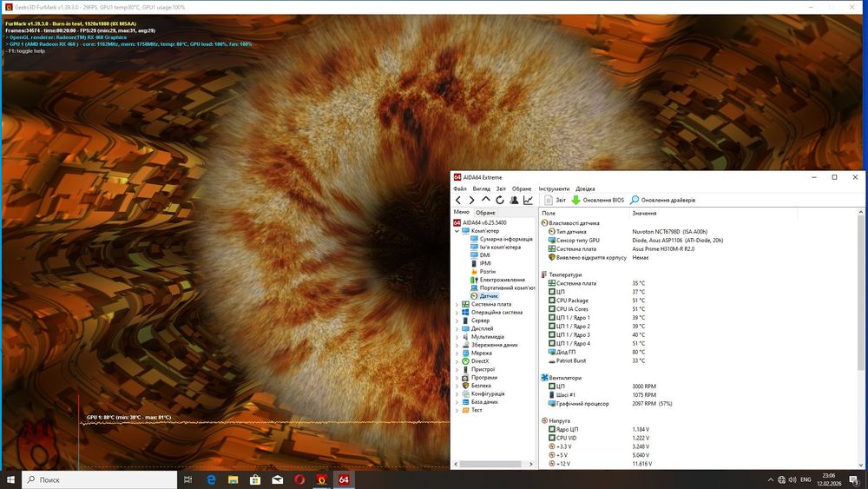Image resolution: width=868 pixels, height=489 pixels.
Task: Click the Поле column header
Action: tap(584, 213)
